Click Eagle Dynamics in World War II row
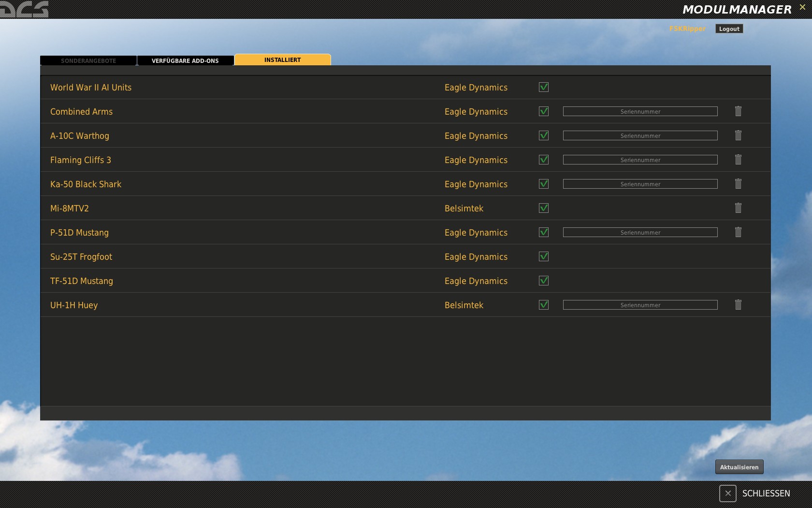The image size is (812, 508). point(476,88)
